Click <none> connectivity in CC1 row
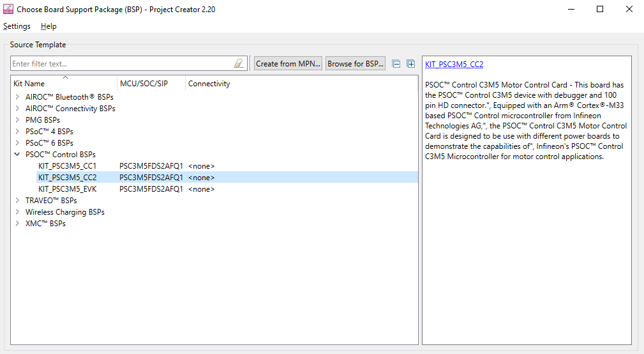 click(201, 166)
